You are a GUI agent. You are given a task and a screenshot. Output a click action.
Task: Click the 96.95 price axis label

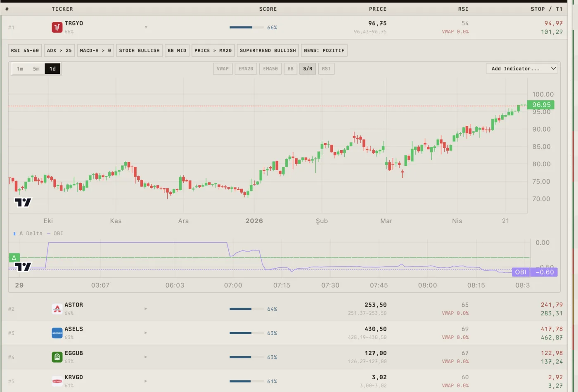pyautogui.click(x=541, y=105)
